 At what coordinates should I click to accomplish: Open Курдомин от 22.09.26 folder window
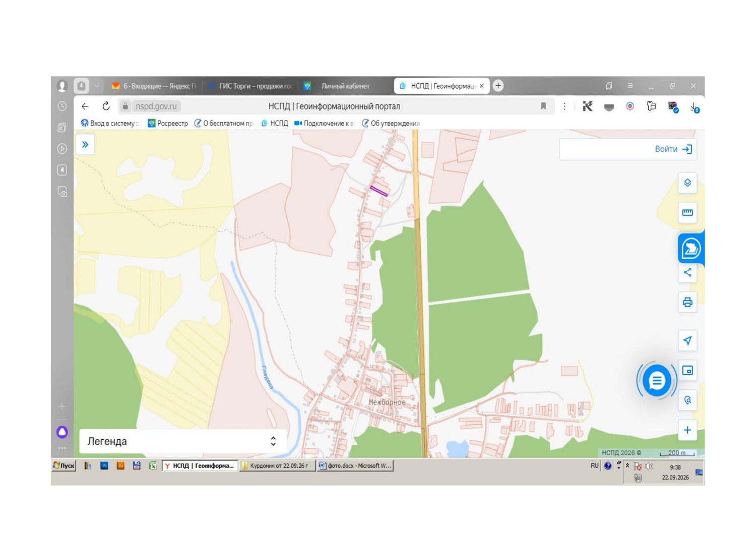pos(277,465)
